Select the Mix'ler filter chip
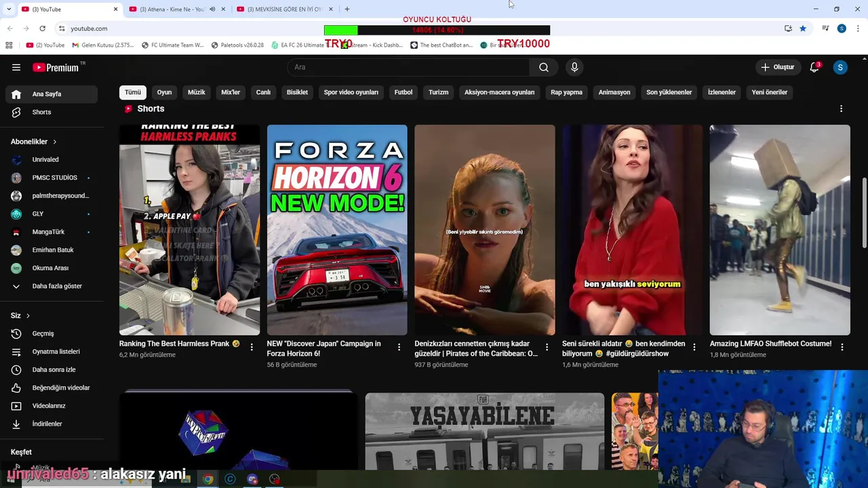 tap(231, 92)
